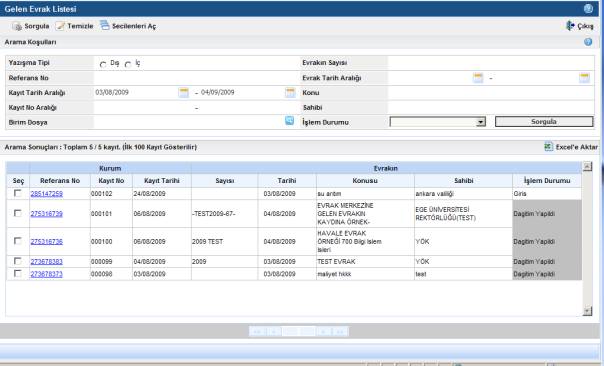Image resolution: width=604 pixels, height=366 pixels.
Task: Click into Sahibi input field
Action: (491, 107)
